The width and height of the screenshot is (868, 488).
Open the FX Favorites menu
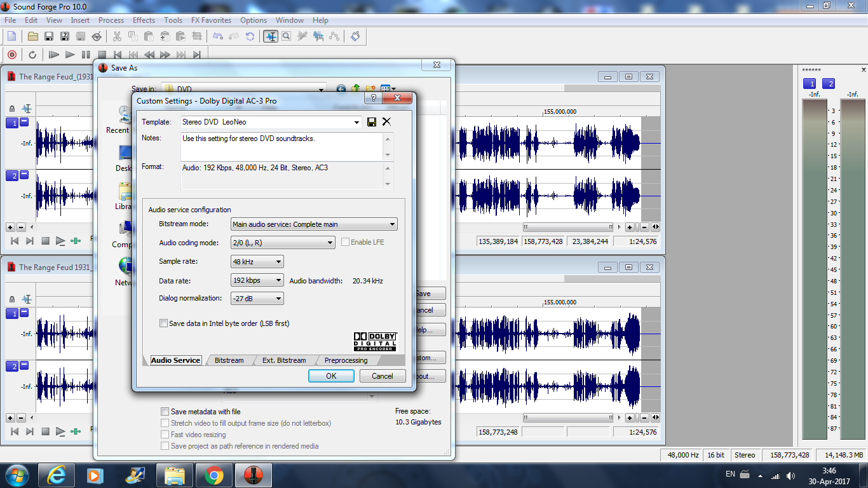click(211, 20)
